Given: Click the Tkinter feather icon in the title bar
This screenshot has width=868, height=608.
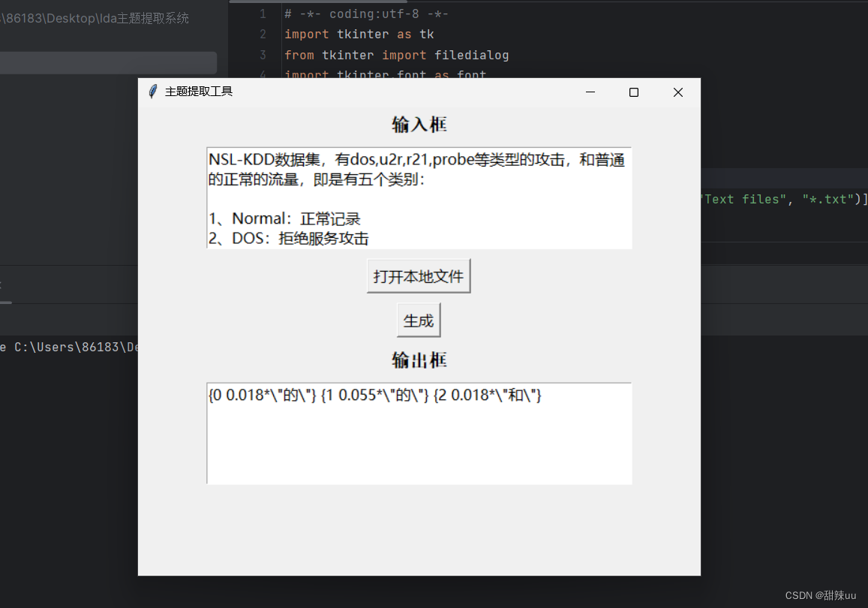Looking at the screenshot, I should (x=152, y=91).
